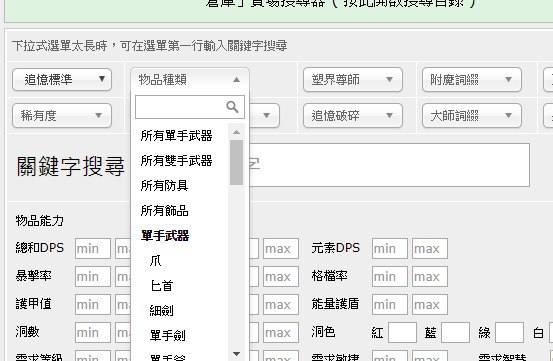Screen dimensions: 553x361
Task: Click the 元素DPS min field
Action: [390, 249]
